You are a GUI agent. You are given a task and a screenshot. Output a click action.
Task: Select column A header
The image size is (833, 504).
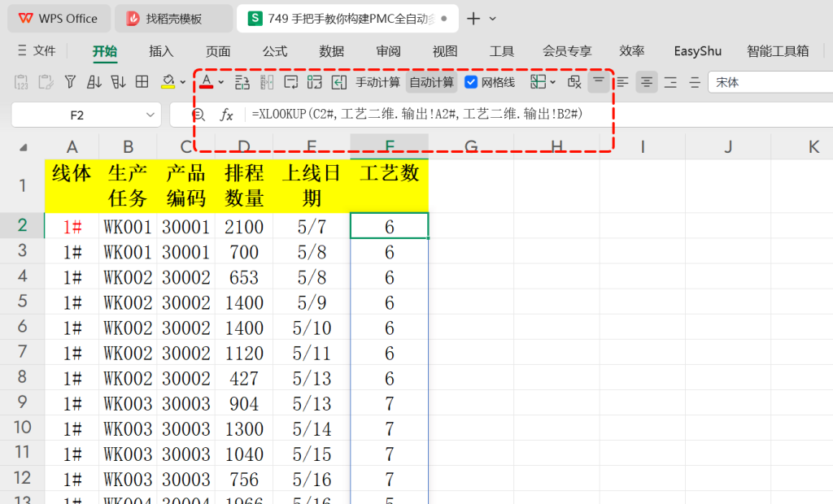click(x=72, y=146)
